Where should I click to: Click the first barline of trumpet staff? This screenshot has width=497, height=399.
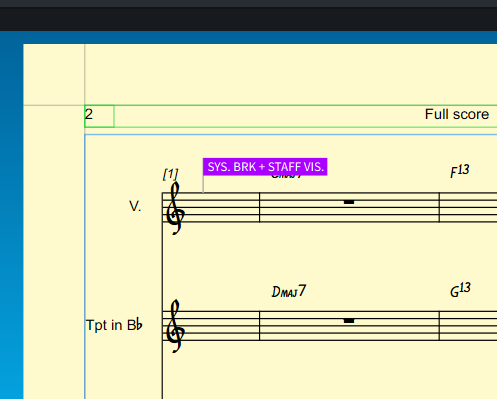[x=260, y=326]
